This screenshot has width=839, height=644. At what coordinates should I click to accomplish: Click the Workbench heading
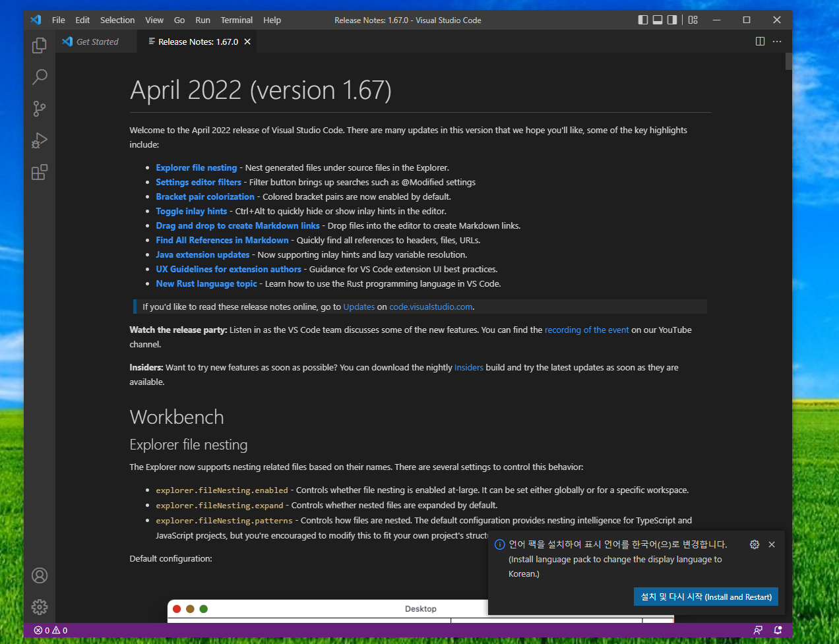coord(177,417)
